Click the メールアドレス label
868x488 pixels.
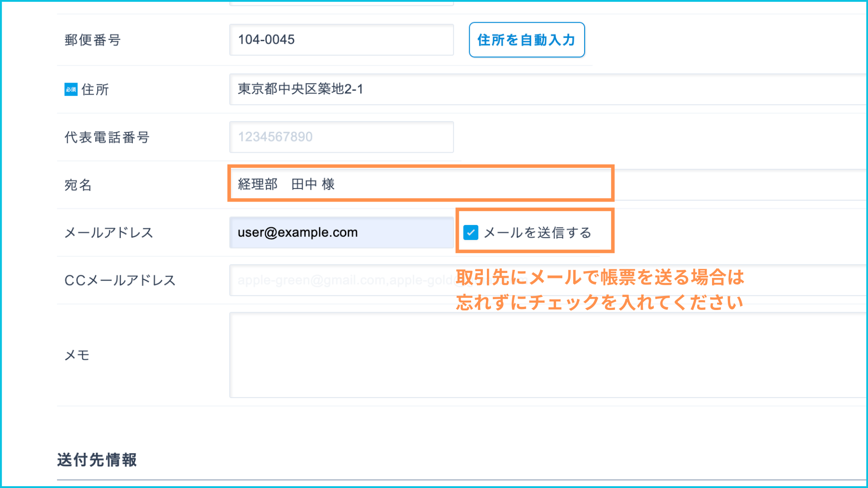pyautogui.click(x=109, y=233)
